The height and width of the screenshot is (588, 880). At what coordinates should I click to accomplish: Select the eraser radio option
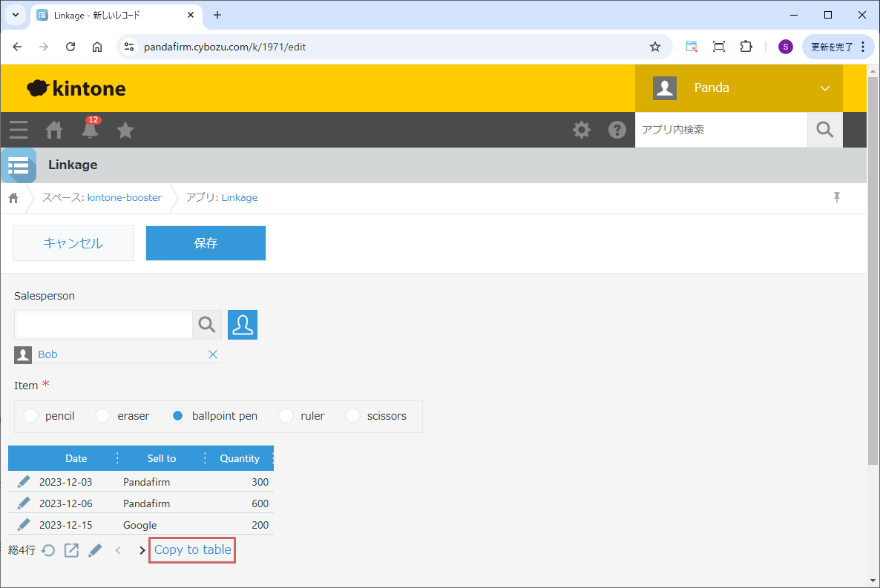click(x=103, y=416)
